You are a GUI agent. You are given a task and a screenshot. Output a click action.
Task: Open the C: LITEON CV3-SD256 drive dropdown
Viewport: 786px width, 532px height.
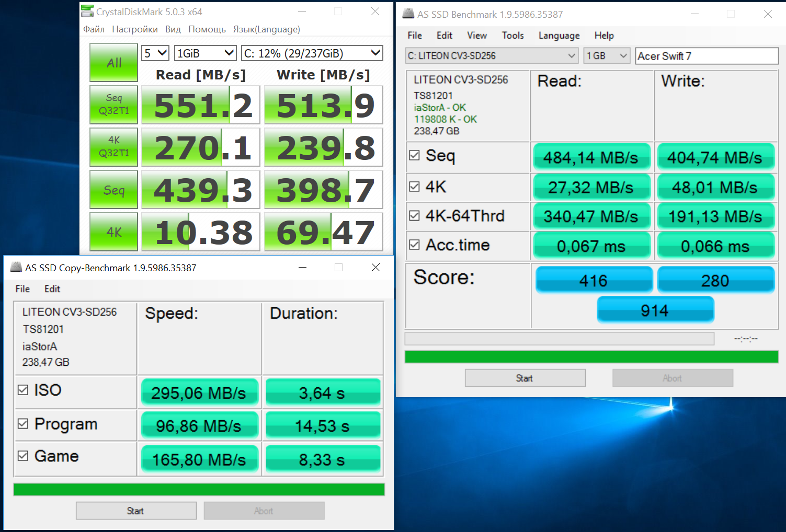(492, 56)
